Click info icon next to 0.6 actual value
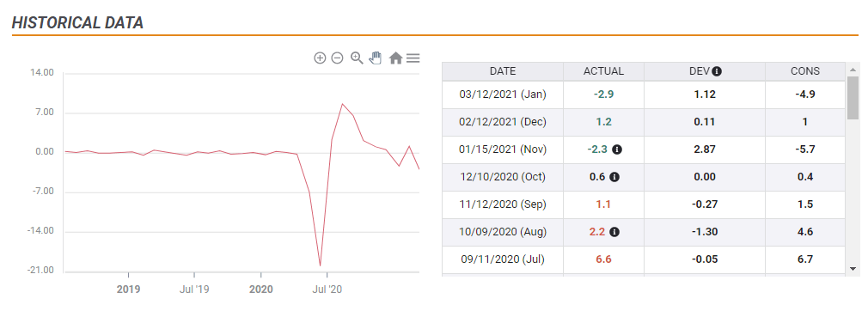The image size is (868, 317). point(614,177)
